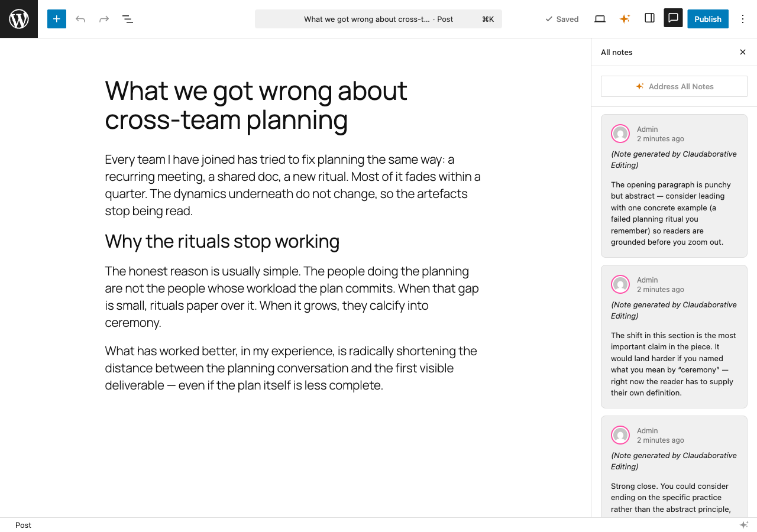Open the command palette via the post title field
Image resolution: width=757 pixels, height=532 pixels.
click(378, 18)
